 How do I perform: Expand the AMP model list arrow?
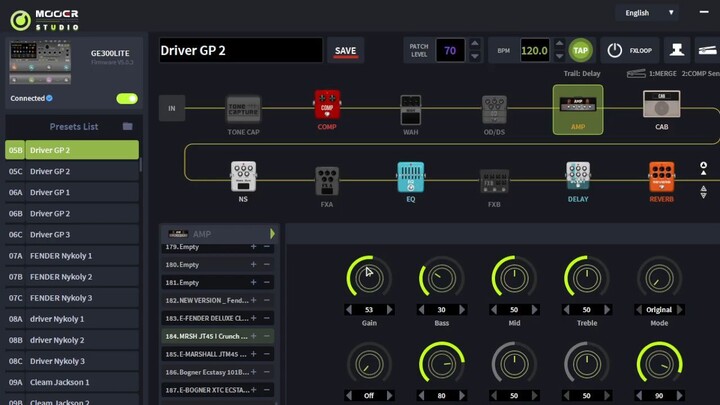point(272,234)
